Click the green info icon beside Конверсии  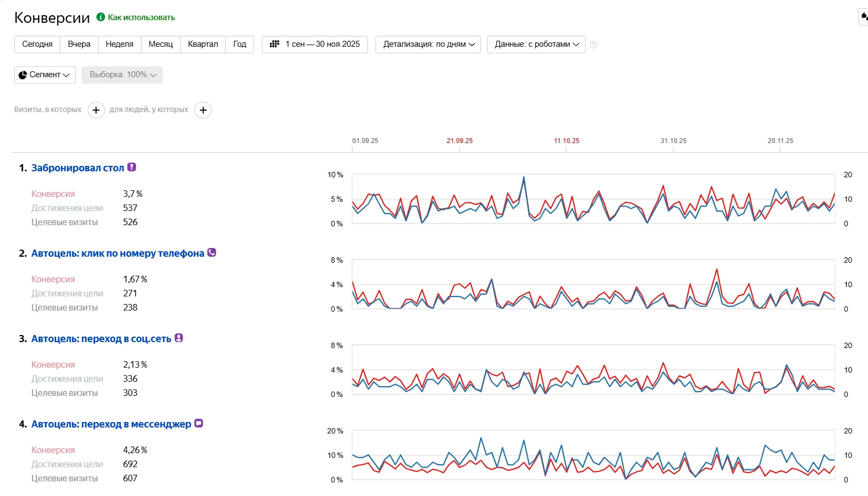tap(101, 17)
